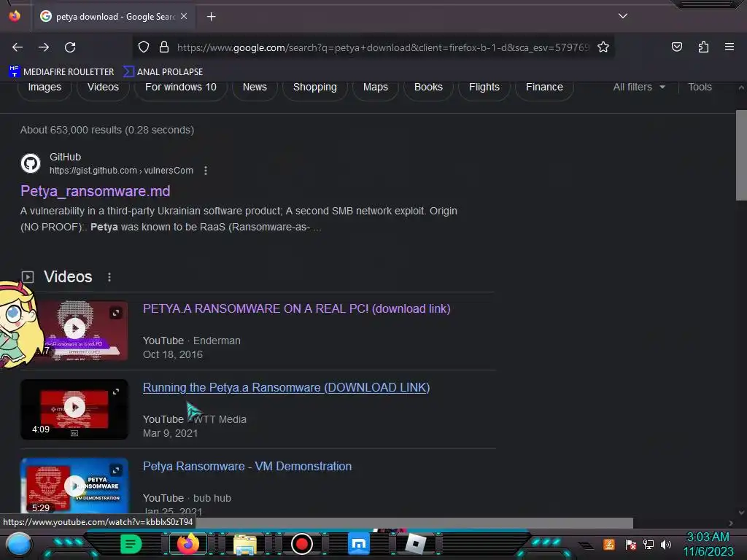Open the network tray icon
Screen dimensions: 747x560
648,544
